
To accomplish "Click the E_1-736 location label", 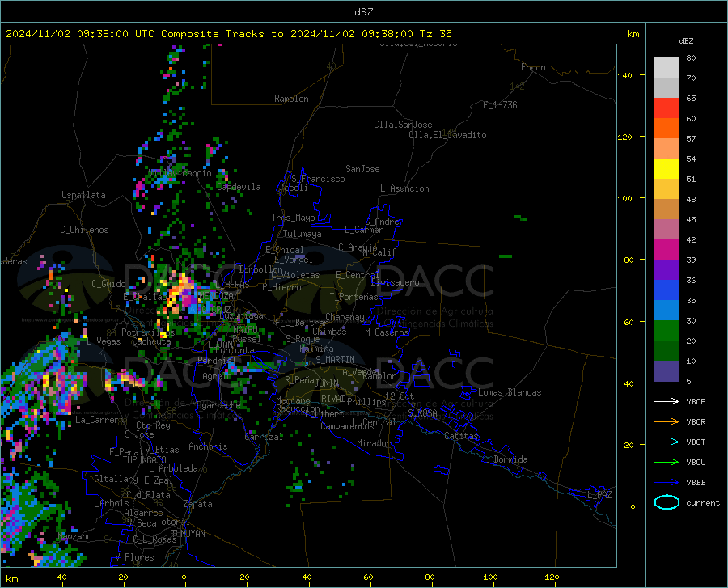I will tap(500, 105).
